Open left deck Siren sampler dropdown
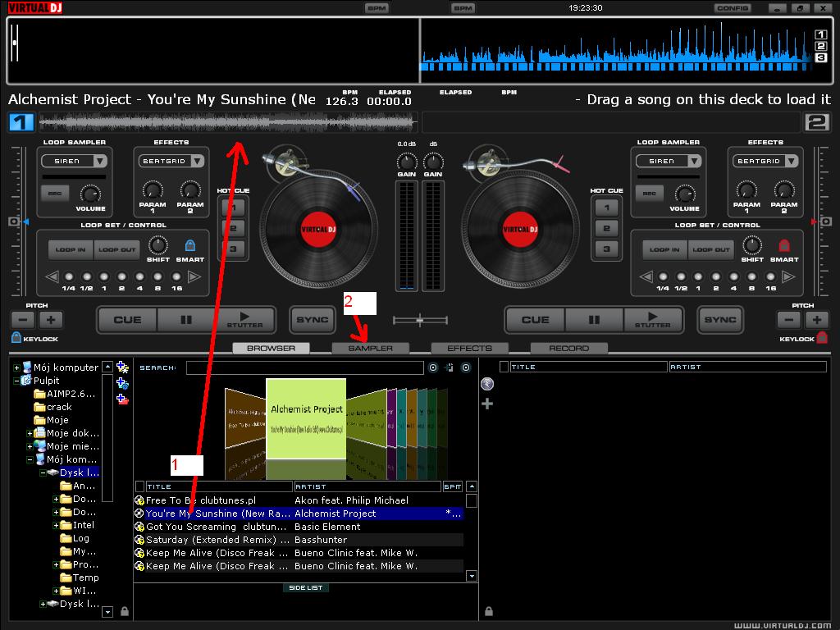This screenshot has height=630, width=840. point(100,161)
